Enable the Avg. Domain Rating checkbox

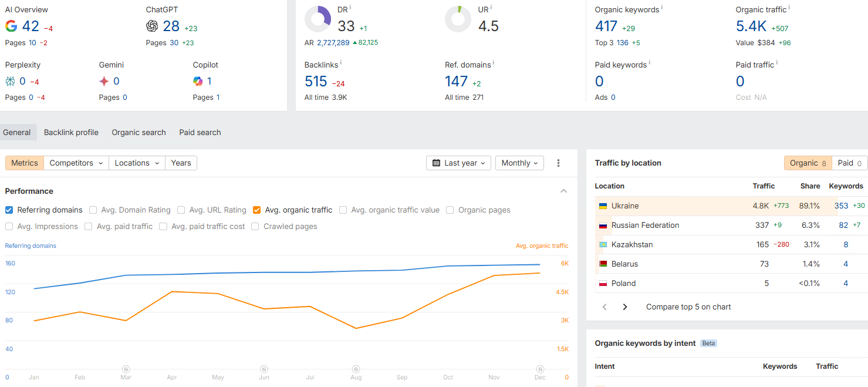tap(93, 210)
